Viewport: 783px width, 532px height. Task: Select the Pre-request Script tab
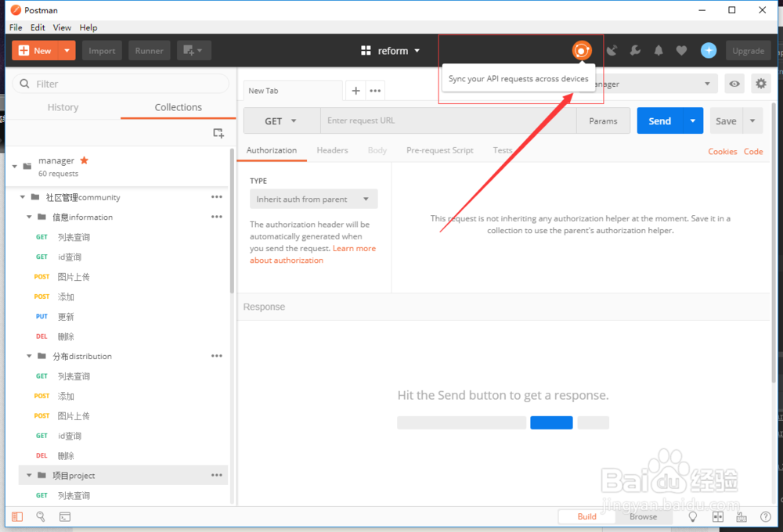click(x=439, y=150)
